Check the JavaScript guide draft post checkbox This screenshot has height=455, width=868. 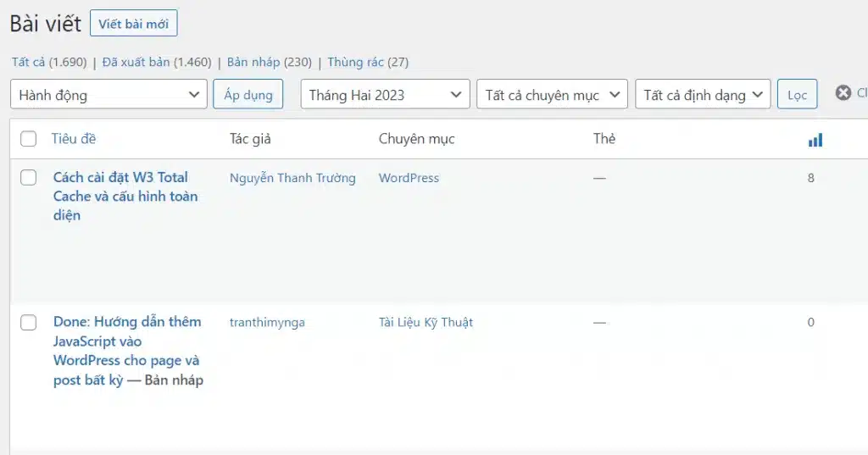(28, 322)
